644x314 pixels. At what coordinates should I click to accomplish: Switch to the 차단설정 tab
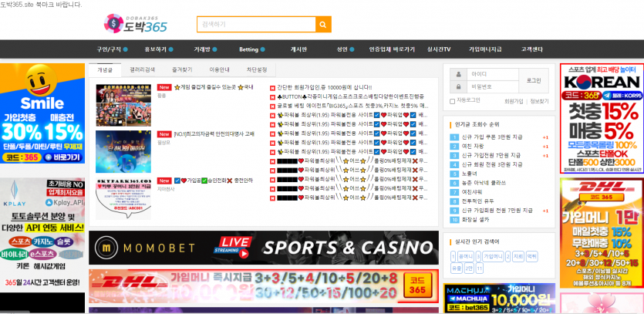[257, 69]
